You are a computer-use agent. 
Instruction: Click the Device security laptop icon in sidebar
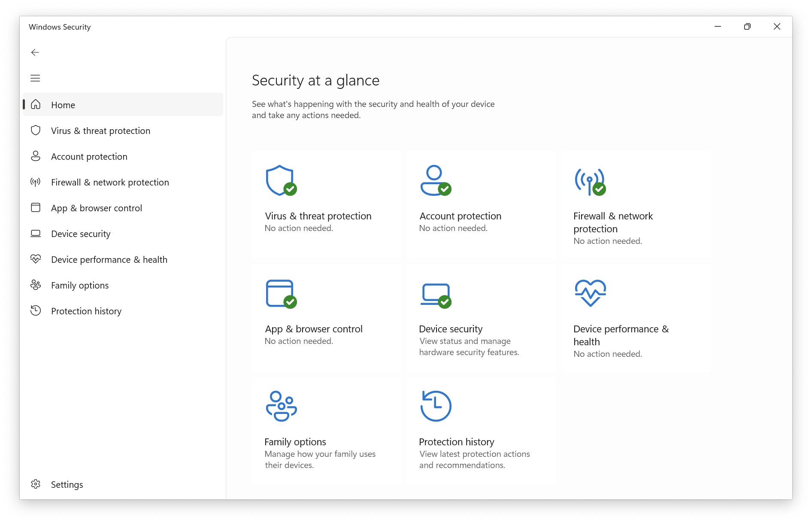point(36,233)
